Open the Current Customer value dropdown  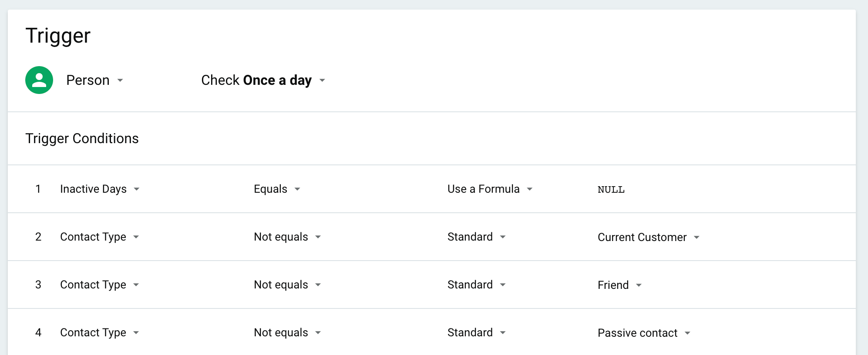(649, 238)
